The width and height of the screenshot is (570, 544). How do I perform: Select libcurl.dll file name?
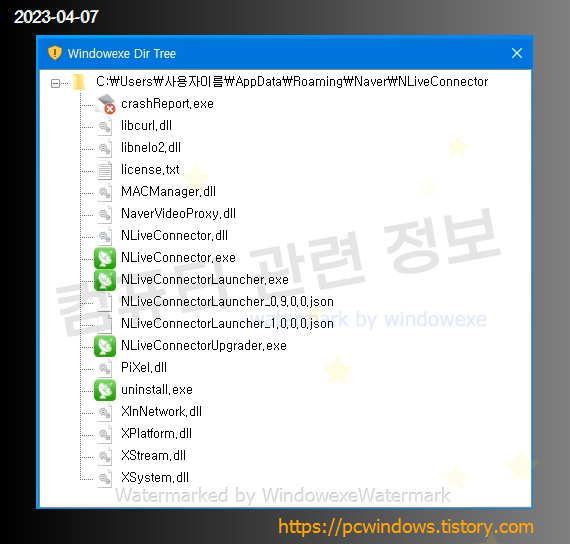point(146,126)
